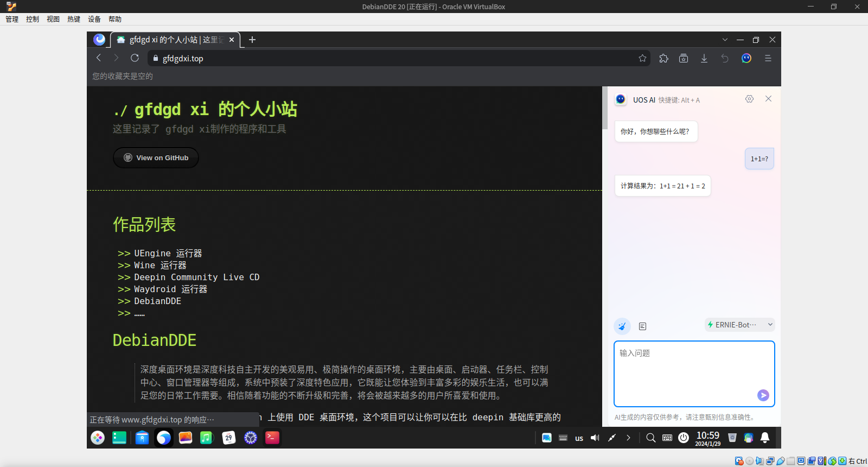Image resolution: width=868 pixels, height=467 pixels.
Task: Open VirtualBox 热键 menu
Action: 74,19
